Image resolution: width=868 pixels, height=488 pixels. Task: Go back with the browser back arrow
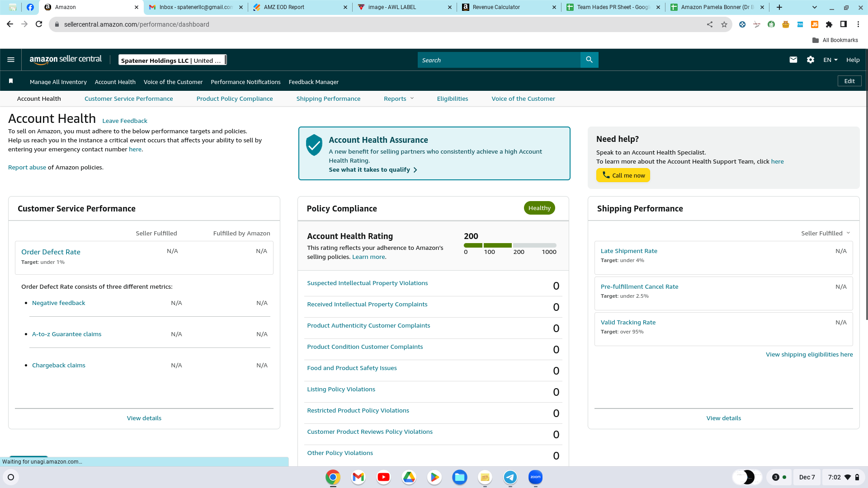10,24
